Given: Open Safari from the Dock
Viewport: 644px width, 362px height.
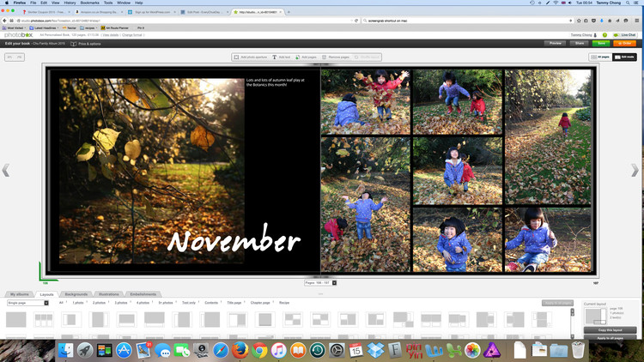Looking at the screenshot, I should pos(221,350).
